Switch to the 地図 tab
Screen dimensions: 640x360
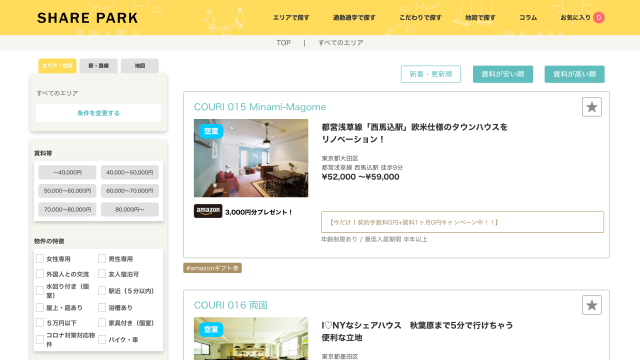(x=140, y=66)
